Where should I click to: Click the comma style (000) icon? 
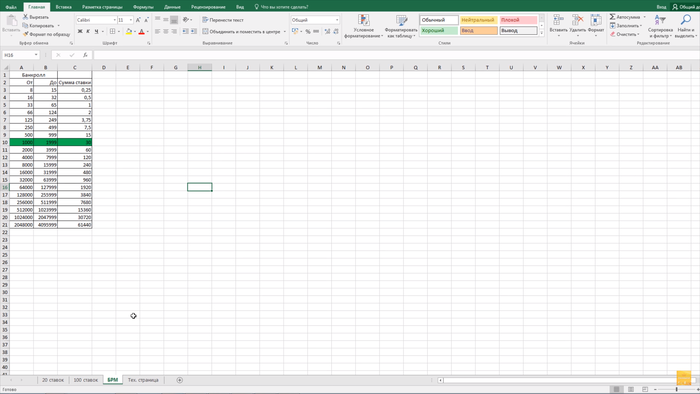click(316, 32)
